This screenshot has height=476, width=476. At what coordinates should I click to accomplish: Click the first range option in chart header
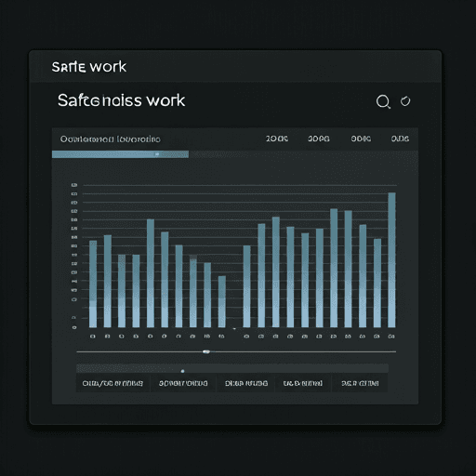coord(277,139)
